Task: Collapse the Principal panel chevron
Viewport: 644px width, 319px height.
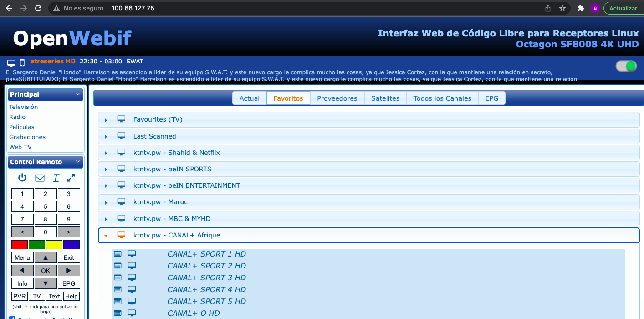Action: [78, 94]
